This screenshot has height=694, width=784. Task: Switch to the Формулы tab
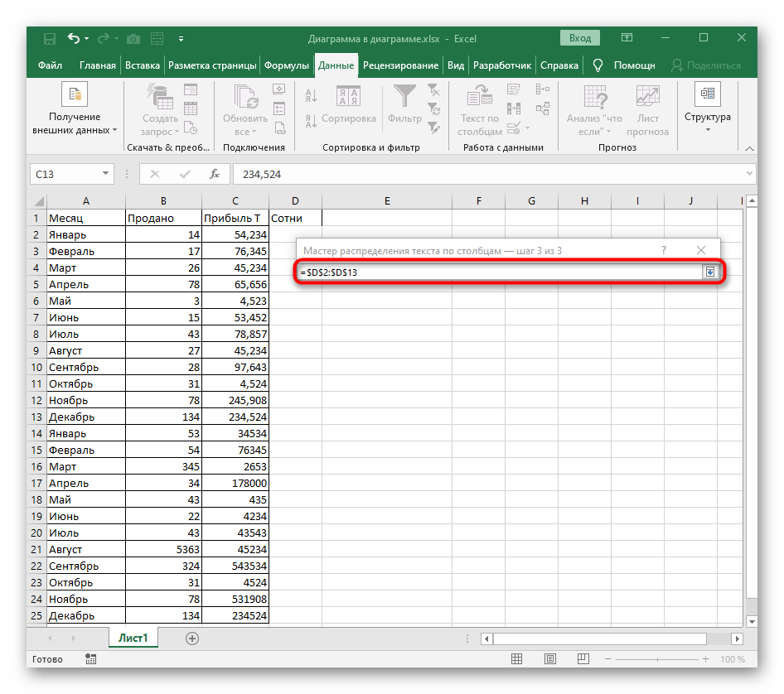click(287, 65)
